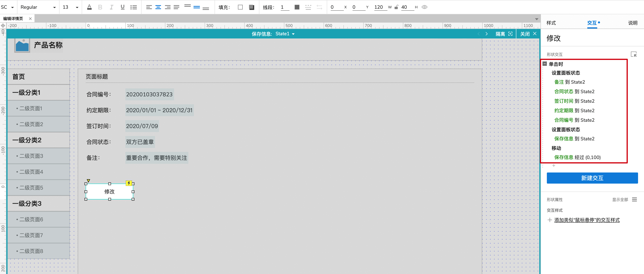Viewport: 644px width, 274px height.
Task: Collapse the 单击时 event
Action: click(x=545, y=64)
